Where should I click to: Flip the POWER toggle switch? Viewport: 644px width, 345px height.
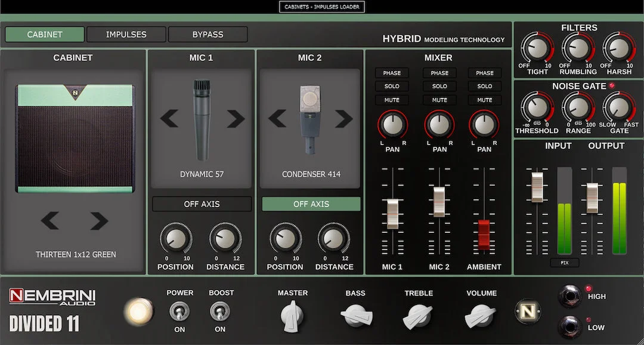click(x=179, y=312)
